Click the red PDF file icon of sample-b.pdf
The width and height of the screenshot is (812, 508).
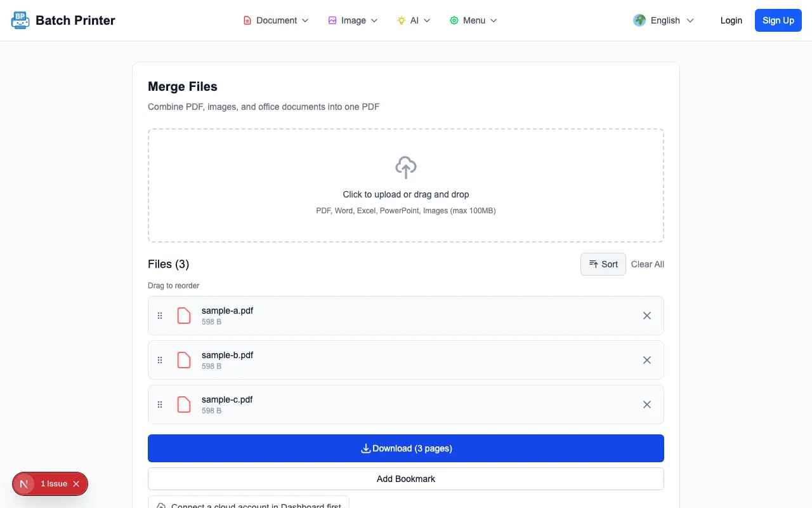tap(184, 360)
